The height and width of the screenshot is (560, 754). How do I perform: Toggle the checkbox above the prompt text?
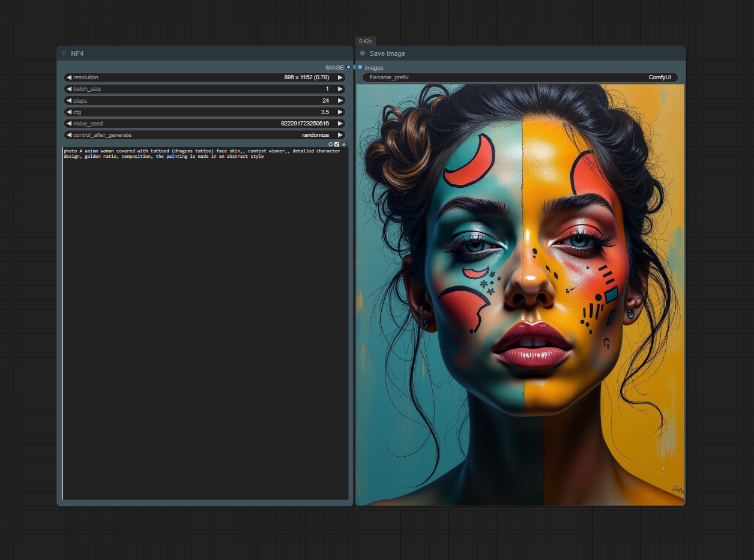click(x=337, y=144)
